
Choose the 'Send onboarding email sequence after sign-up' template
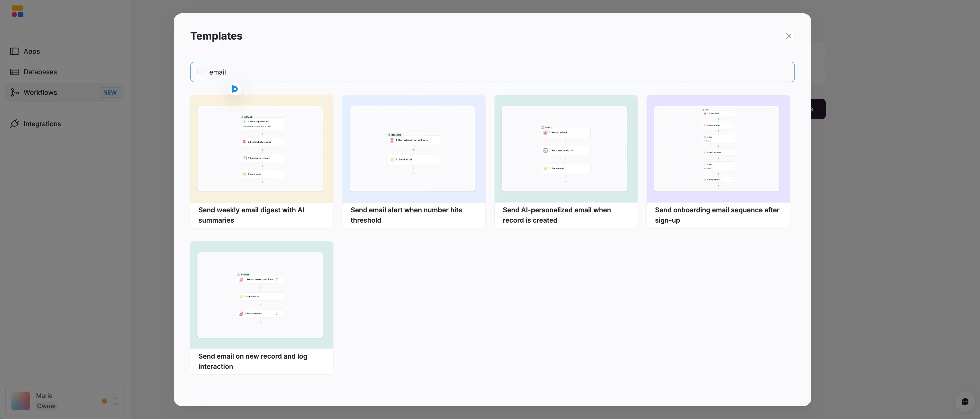(718, 162)
